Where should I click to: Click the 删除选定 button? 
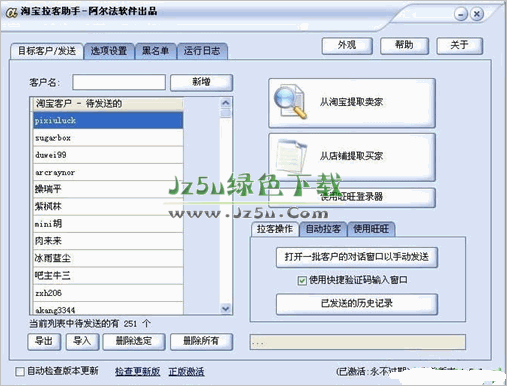134,341
